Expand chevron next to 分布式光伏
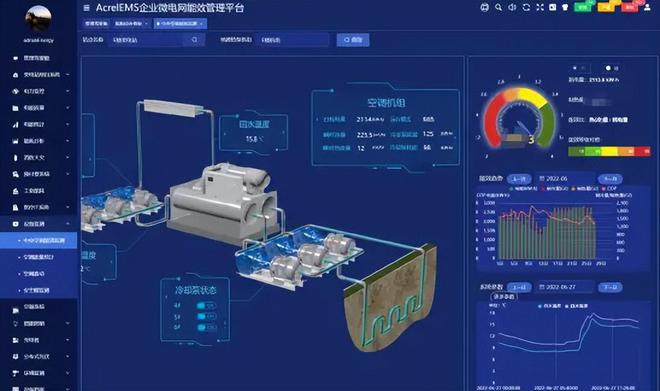The image size is (660, 391). point(68,356)
